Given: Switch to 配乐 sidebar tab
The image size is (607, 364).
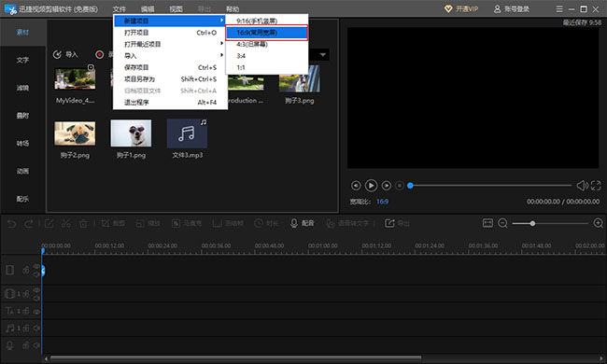Looking at the screenshot, I should (x=22, y=199).
